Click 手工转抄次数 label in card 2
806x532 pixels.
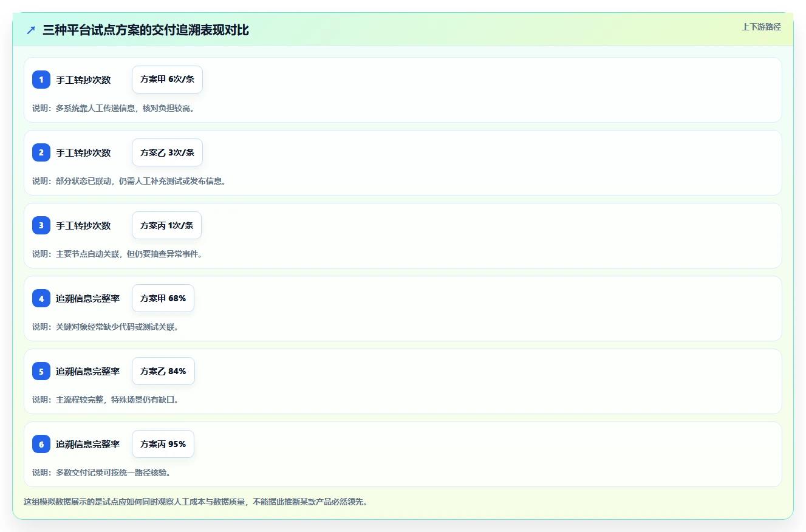[x=83, y=153]
